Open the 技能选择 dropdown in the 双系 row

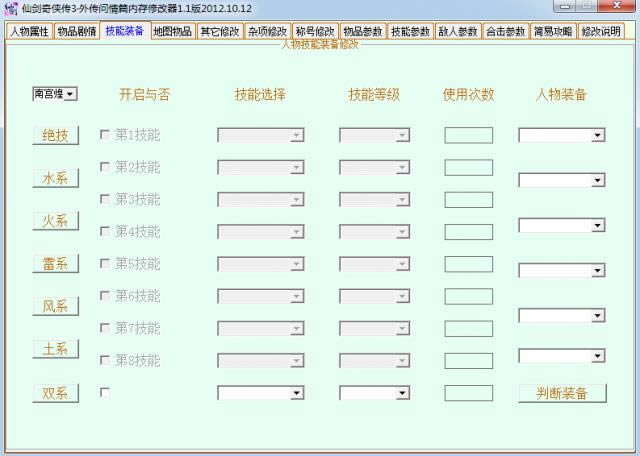click(x=261, y=393)
